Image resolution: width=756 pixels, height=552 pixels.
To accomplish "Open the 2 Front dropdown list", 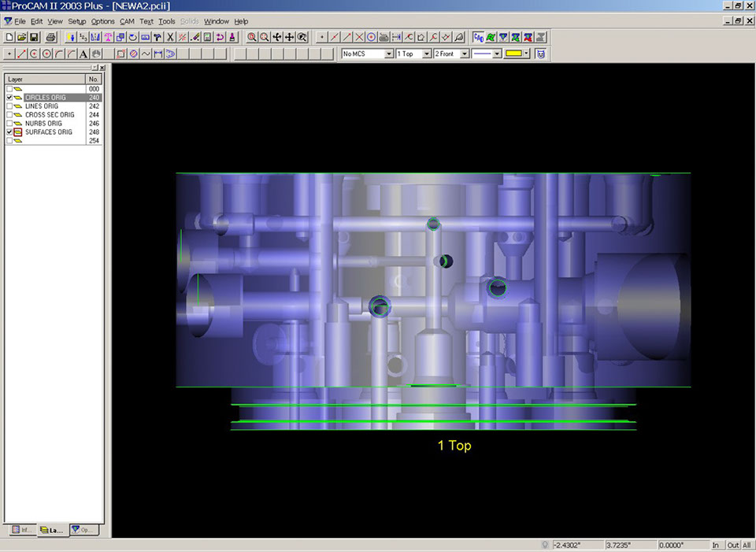I will click(465, 54).
